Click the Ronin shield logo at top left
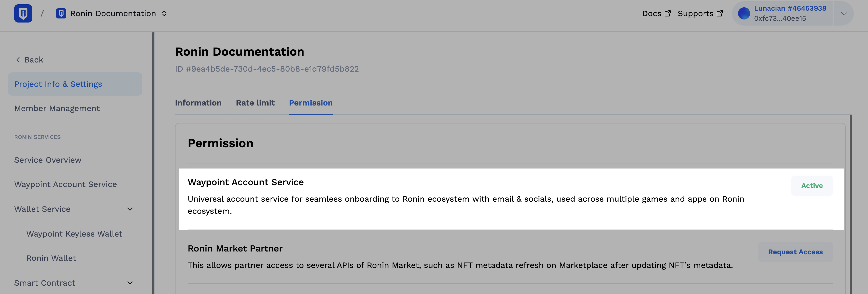The width and height of the screenshot is (868, 294). [x=23, y=13]
